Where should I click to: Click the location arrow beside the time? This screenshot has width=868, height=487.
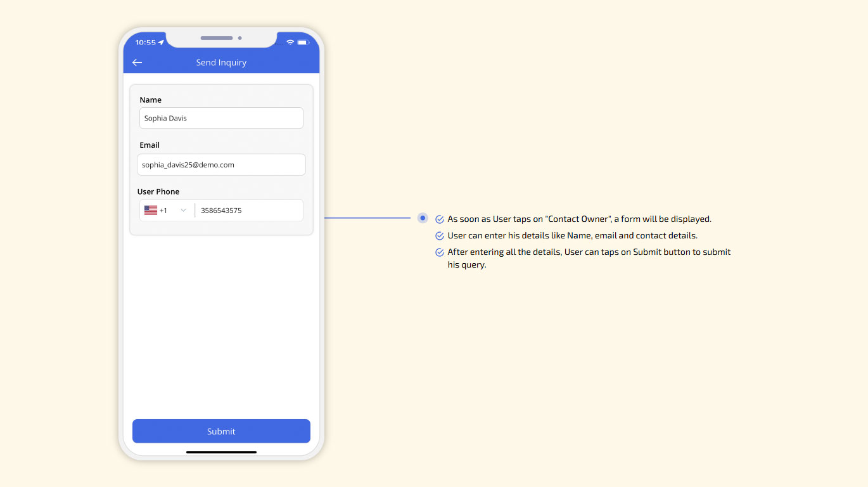tap(161, 42)
